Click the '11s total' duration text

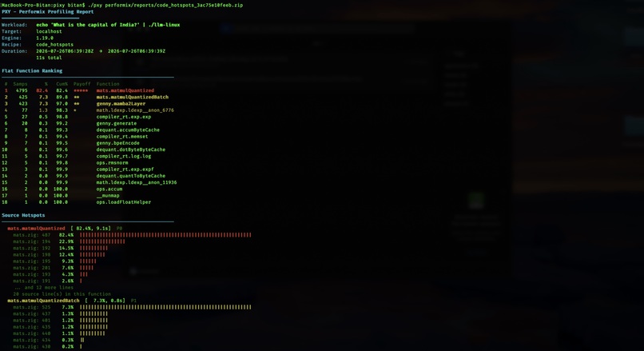49,58
